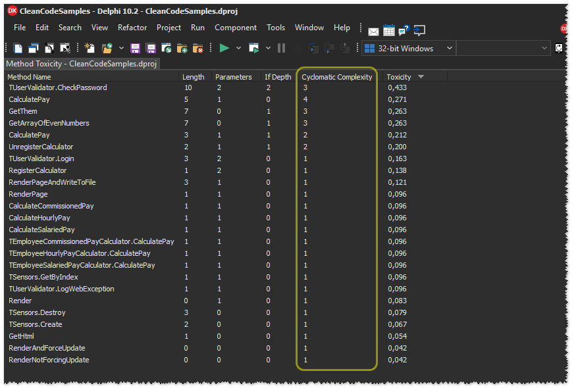The width and height of the screenshot is (576, 392).
Task: Open the Component menu
Action: (236, 28)
